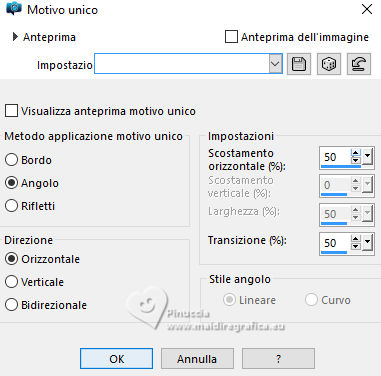The width and height of the screenshot is (381, 376).
Task: Open the Impostazioni presets dropdown arrow
Action: click(x=275, y=63)
